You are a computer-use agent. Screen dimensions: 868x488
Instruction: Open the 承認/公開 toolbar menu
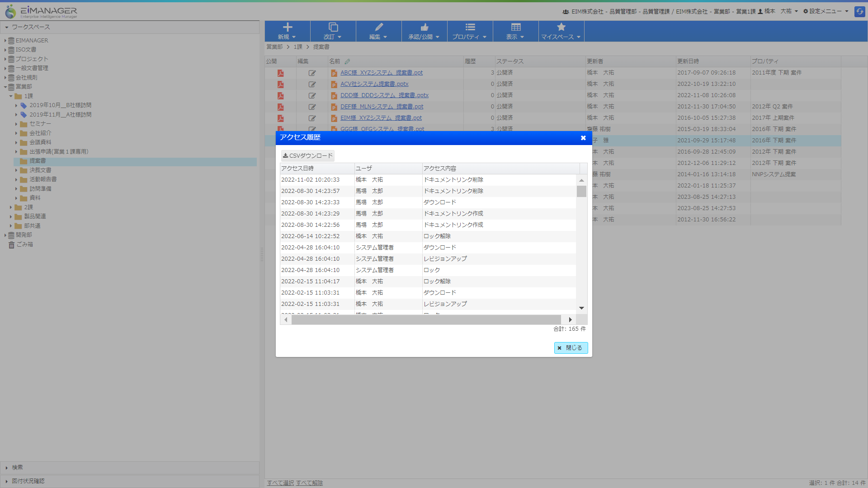pyautogui.click(x=424, y=31)
